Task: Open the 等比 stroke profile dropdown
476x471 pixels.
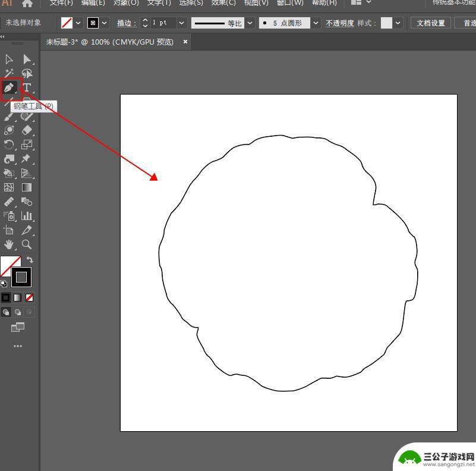Action: [x=250, y=23]
